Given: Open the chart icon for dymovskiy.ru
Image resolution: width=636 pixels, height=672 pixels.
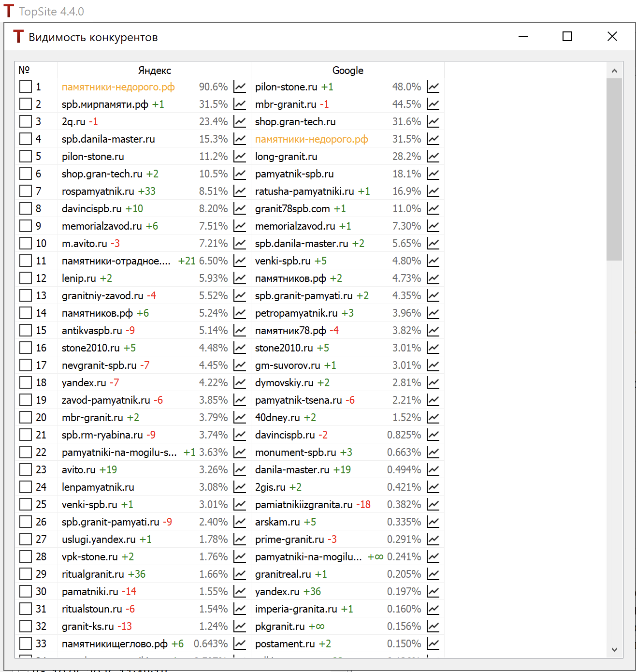Looking at the screenshot, I should point(433,383).
